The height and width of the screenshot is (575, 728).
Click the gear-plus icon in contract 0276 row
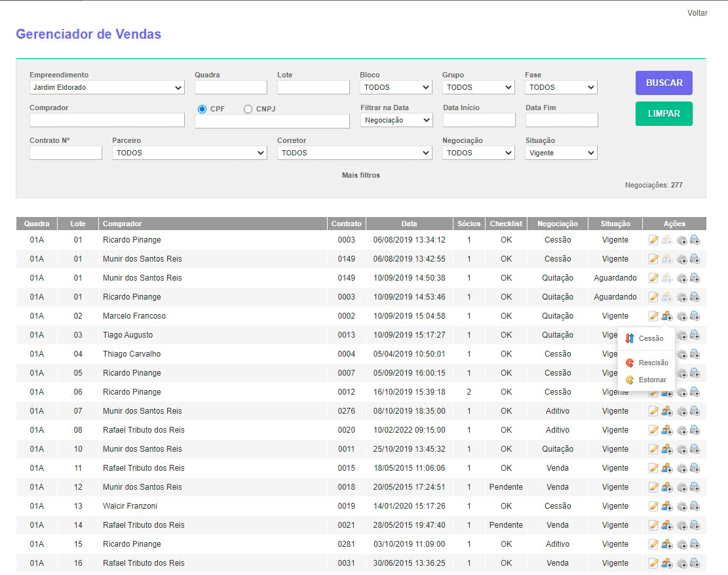[682, 411]
